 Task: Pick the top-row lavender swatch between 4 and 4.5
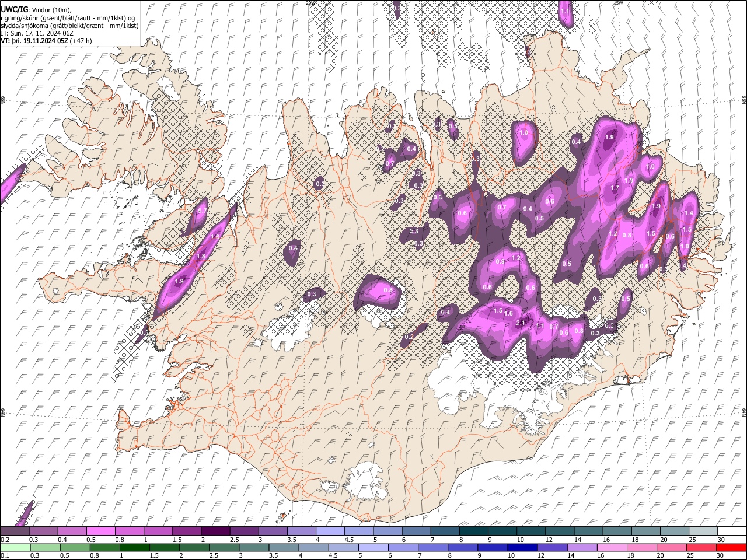(330, 531)
